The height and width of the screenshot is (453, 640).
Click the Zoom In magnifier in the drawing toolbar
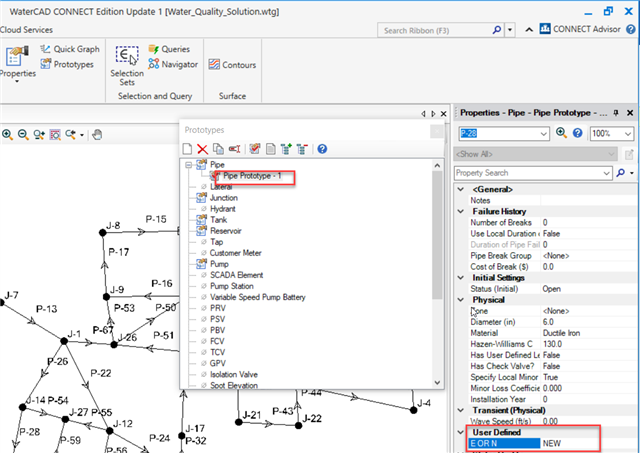pos(7,134)
